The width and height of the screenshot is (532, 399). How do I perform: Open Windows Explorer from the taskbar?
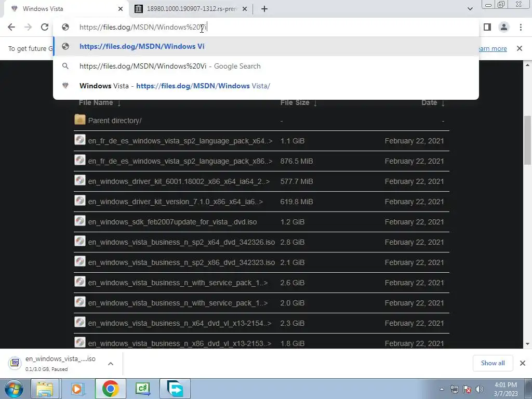coord(45,389)
